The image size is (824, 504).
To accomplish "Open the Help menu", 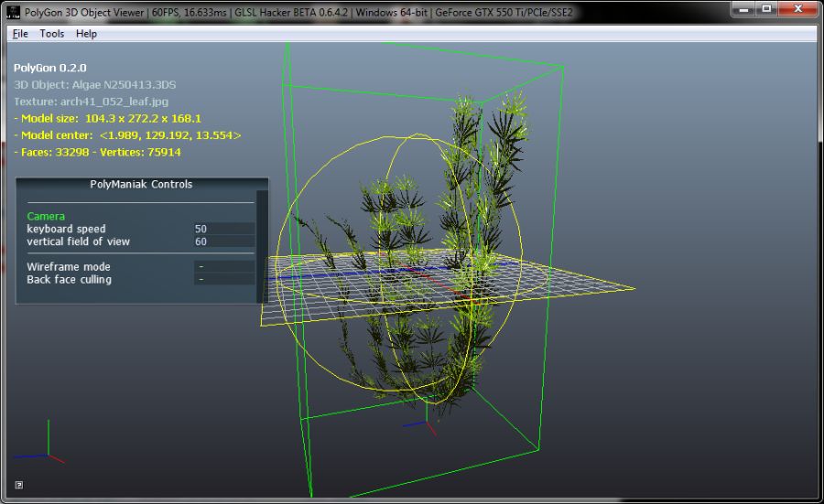I will tap(86, 34).
